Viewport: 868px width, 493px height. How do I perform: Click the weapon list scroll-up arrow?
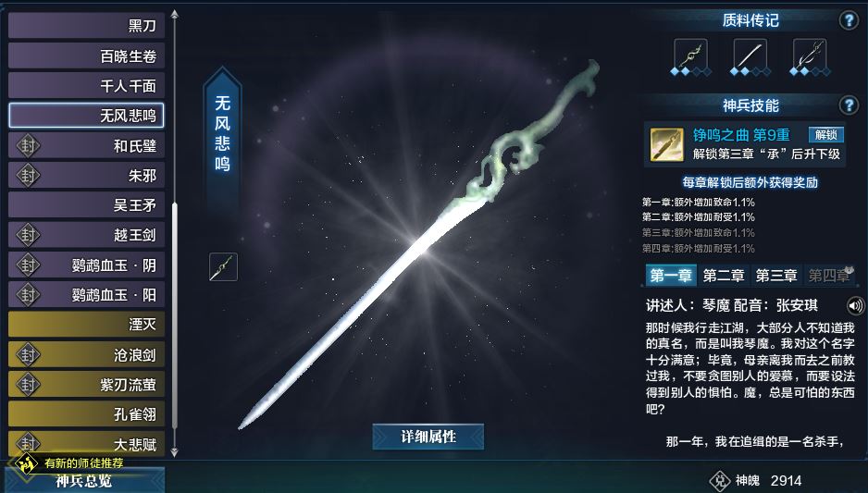tap(174, 15)
